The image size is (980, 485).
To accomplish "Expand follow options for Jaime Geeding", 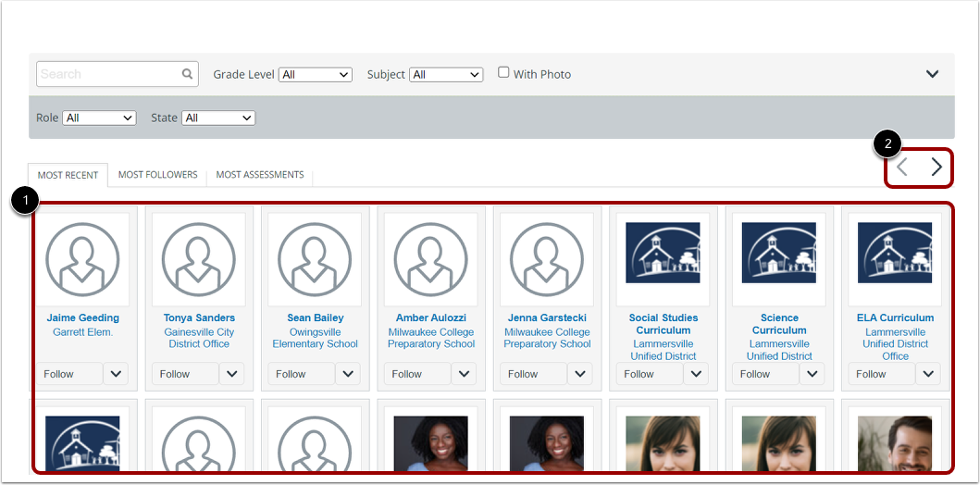I will 116,374.
